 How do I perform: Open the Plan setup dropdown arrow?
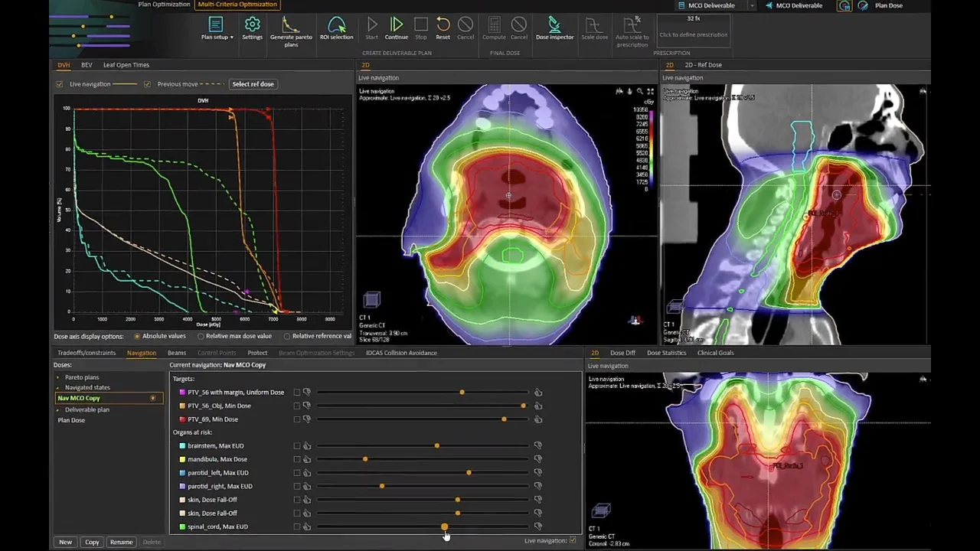pyautogui.click(x=232, y=37)
